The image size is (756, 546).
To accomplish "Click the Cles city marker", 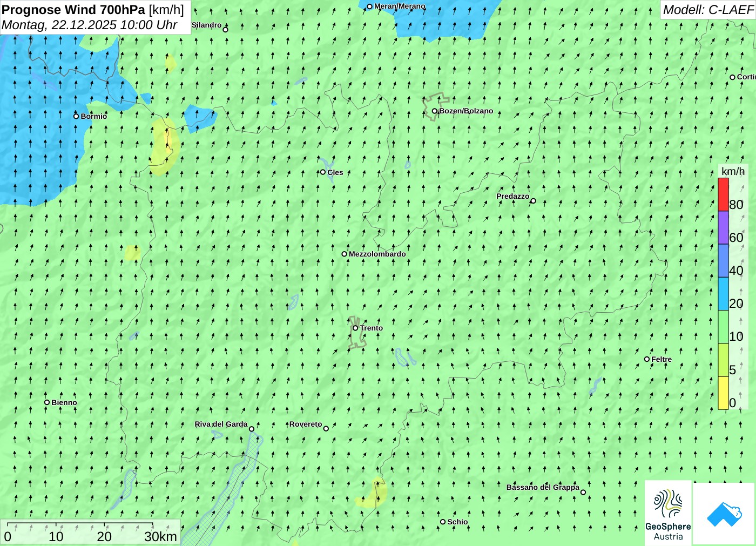I will [323, 172].
